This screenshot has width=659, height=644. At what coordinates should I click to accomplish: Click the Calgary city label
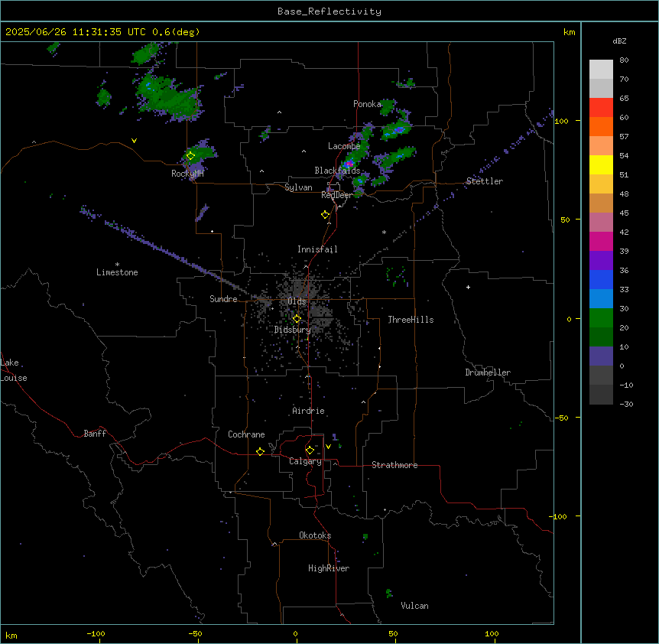pos(305,461)
